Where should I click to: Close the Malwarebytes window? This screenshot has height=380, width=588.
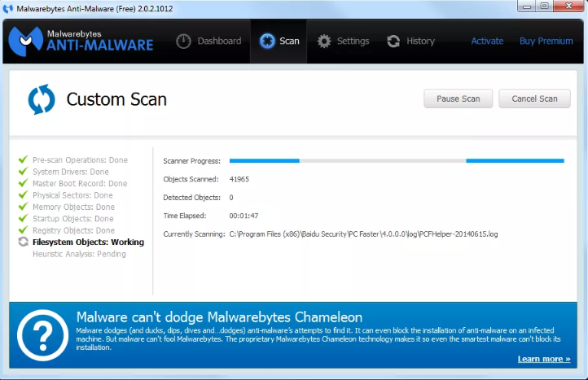[569, 7]
